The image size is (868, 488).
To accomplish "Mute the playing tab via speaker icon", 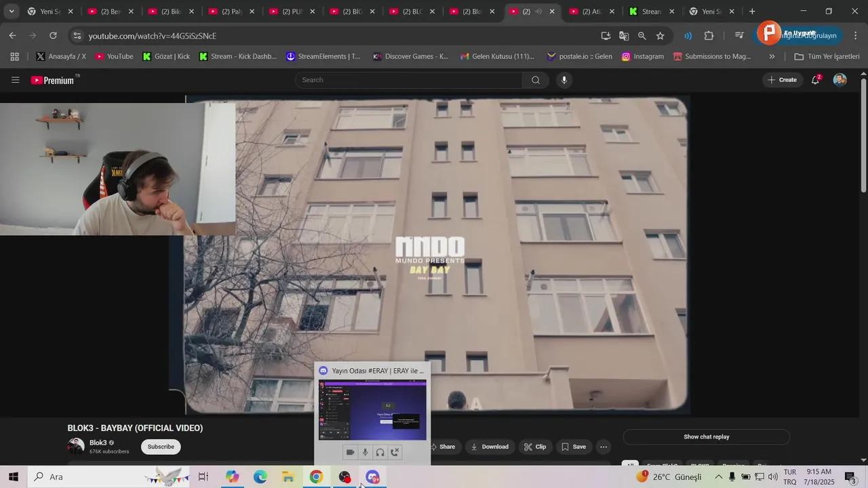I will pyautogui.click(x=538, y=12).
